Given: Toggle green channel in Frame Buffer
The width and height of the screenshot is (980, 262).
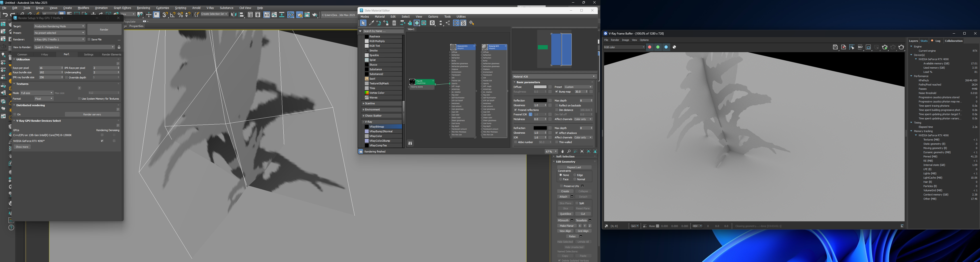Looking at the screenshot, I should pos(658,47).
